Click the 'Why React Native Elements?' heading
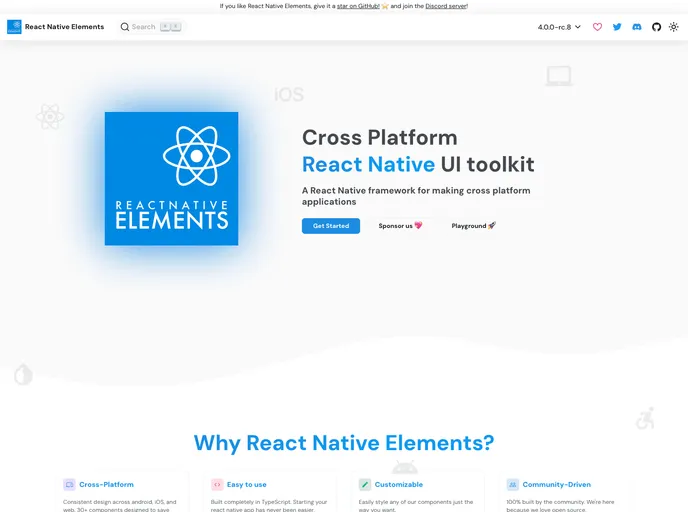The image size is (688, 512). click(344, 443)
